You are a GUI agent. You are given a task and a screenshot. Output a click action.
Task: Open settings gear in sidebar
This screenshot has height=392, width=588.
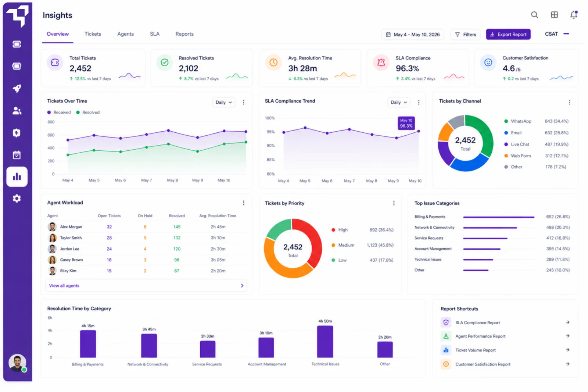17,199
